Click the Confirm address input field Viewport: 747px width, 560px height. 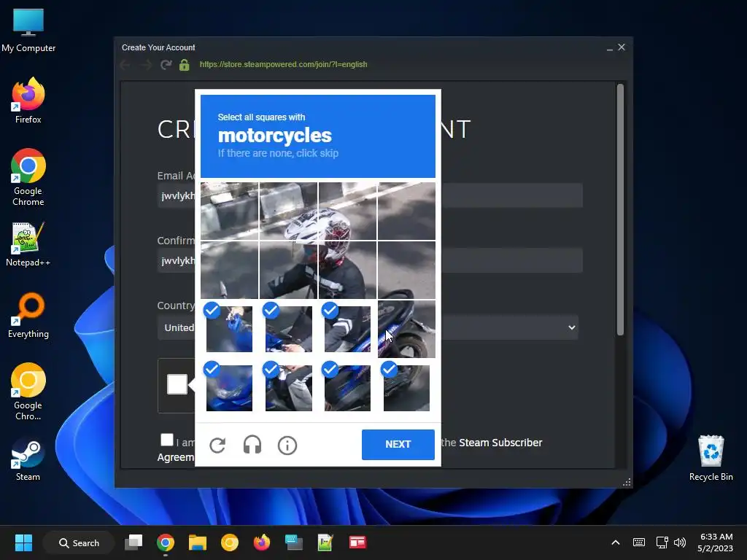pyautogui.click(x=370, y=260)
